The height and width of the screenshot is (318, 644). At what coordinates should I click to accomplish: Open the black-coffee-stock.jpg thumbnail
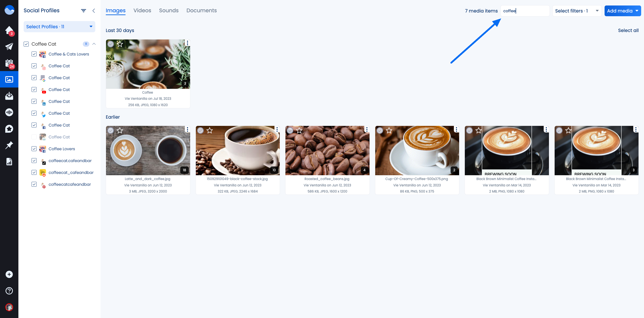coord(237,150)
